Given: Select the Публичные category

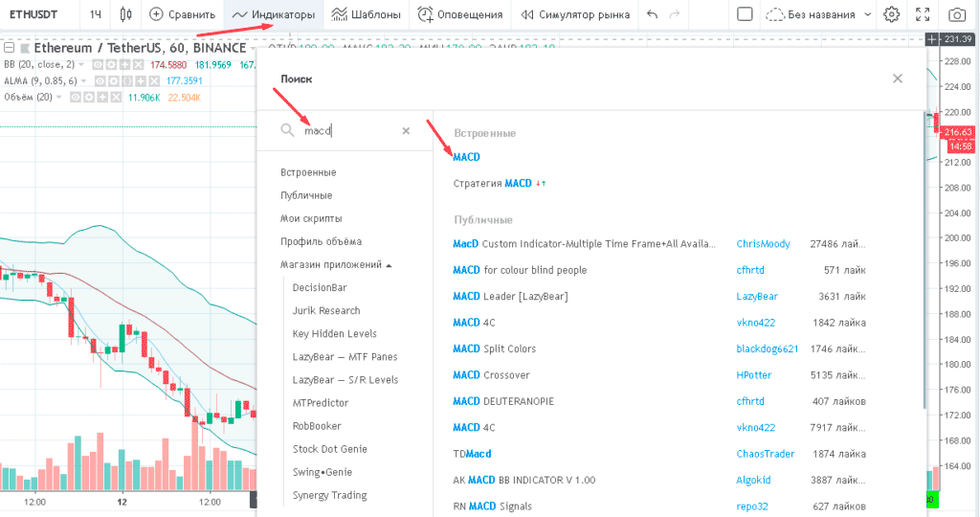Looking at the screenshot, I should pos(306,195).
